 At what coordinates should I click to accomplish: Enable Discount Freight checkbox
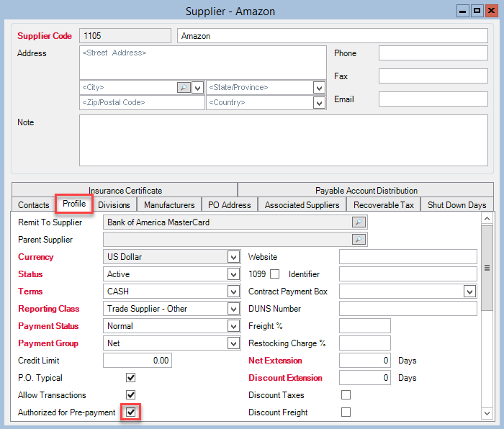[346, 412]
